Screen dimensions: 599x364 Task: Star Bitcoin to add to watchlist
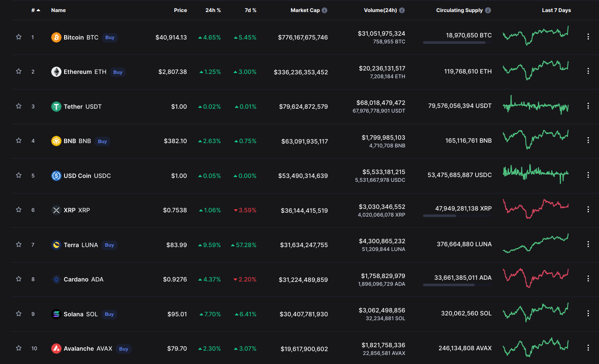(19, 37)
